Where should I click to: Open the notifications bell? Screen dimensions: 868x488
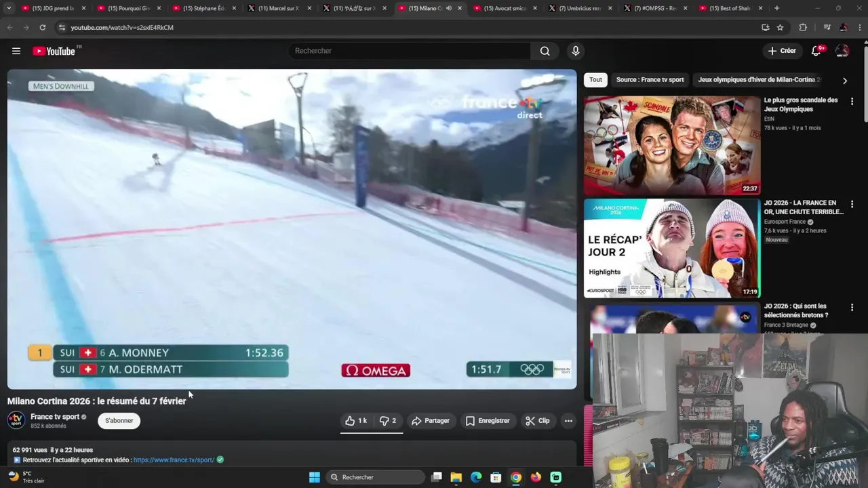816,51
